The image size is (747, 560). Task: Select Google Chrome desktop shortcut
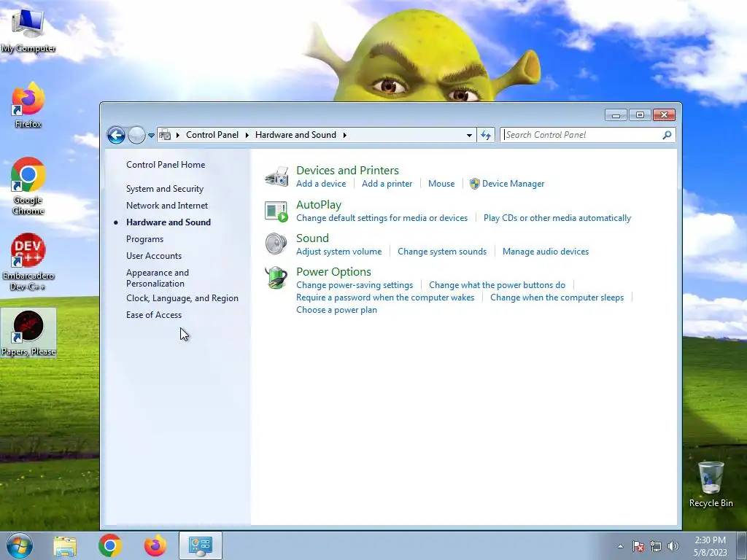pyautogui.click(x=28, y=186)
